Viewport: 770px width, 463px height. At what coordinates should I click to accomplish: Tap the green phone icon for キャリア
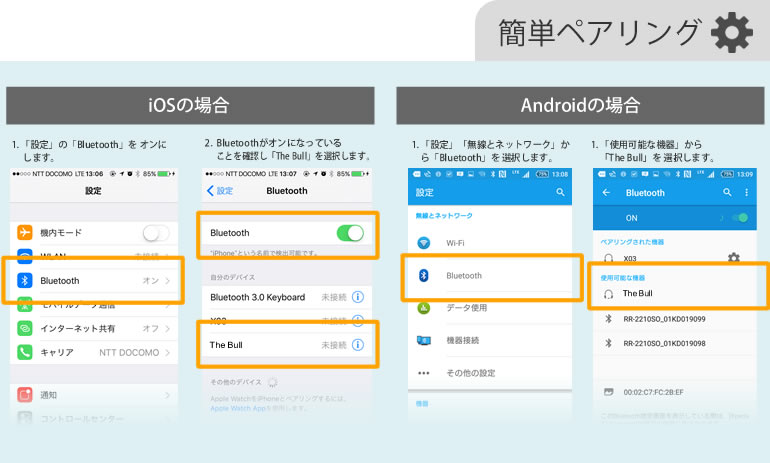click(x=25, y=352)
